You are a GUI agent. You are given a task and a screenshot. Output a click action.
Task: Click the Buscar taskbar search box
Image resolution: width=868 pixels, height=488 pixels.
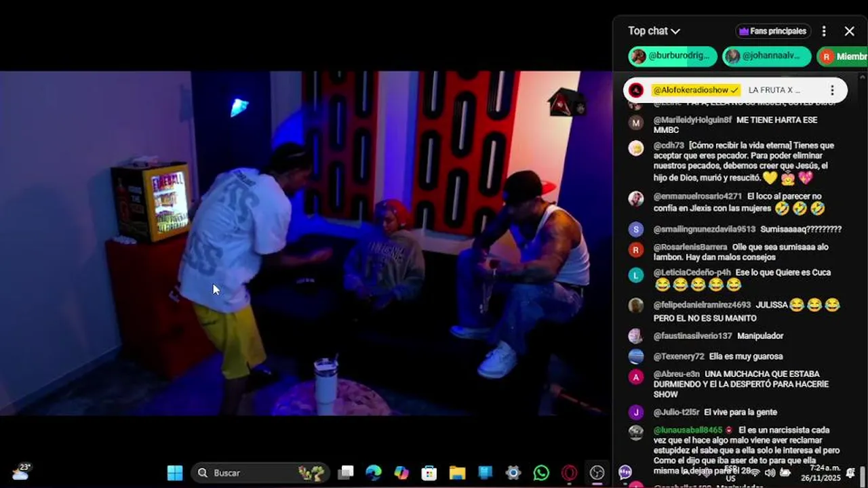[260, 472]
